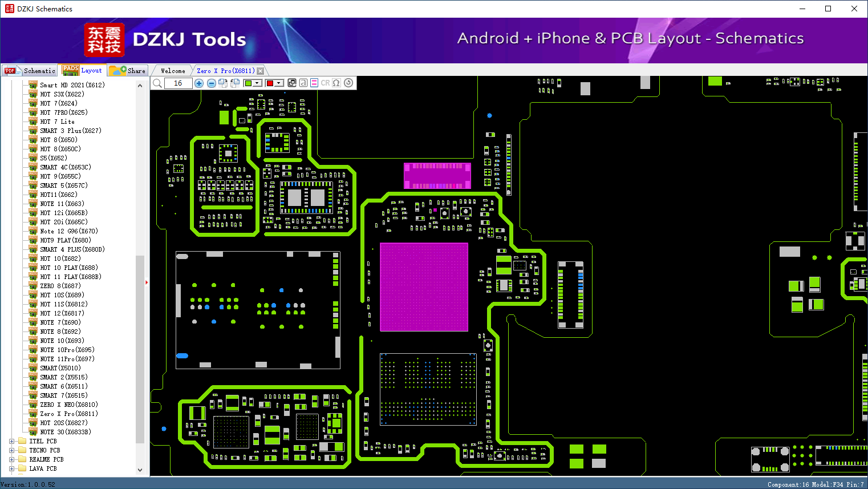Image resolution: width=868 pixels, height=489 pixels.
Task: Click the LAVA PCB folder icon
Action: coord(22,468)
